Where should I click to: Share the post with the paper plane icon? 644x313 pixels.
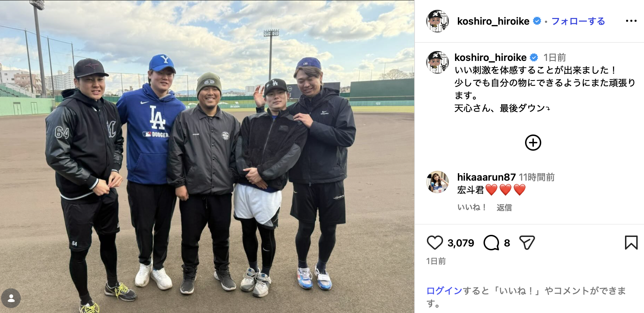(x=527, y=243)
